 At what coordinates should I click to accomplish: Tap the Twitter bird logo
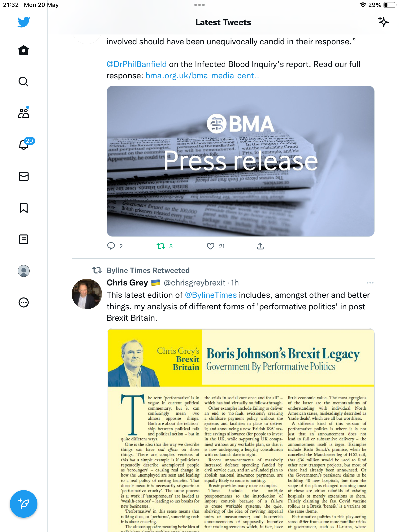pos(24,22)
